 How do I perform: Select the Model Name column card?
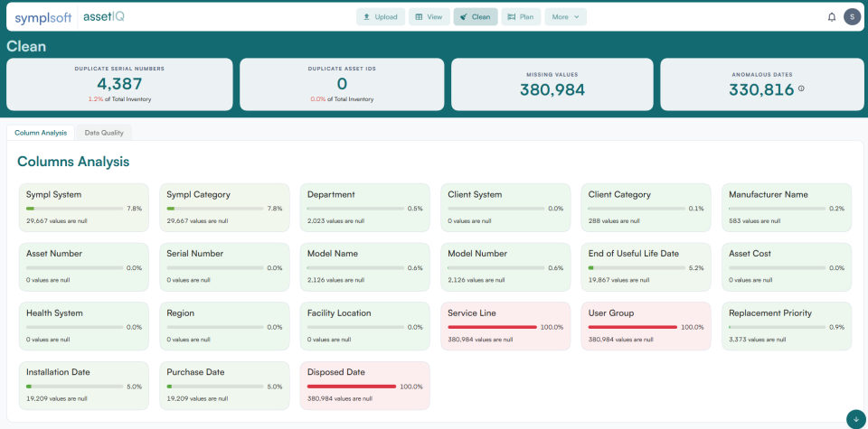pos(364,267)
